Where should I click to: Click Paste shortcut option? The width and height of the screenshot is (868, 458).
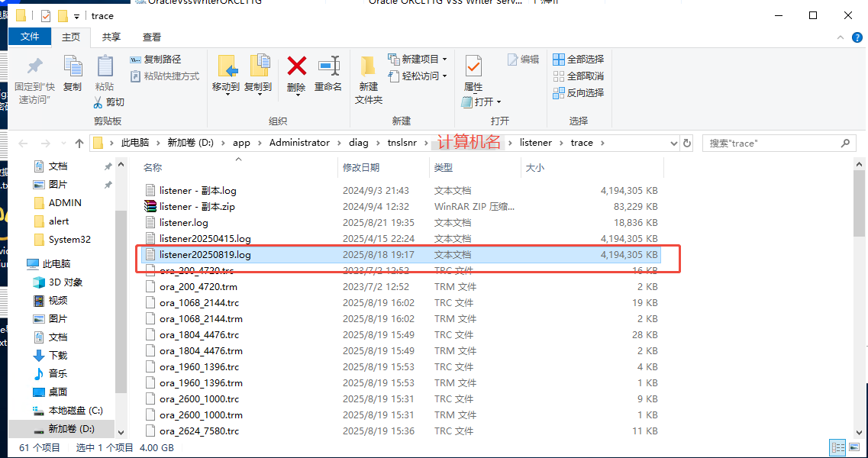click(x=165, y=76)
